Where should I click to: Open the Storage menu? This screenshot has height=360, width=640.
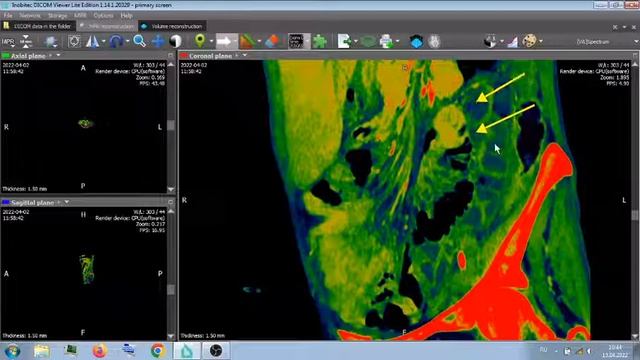57,16
